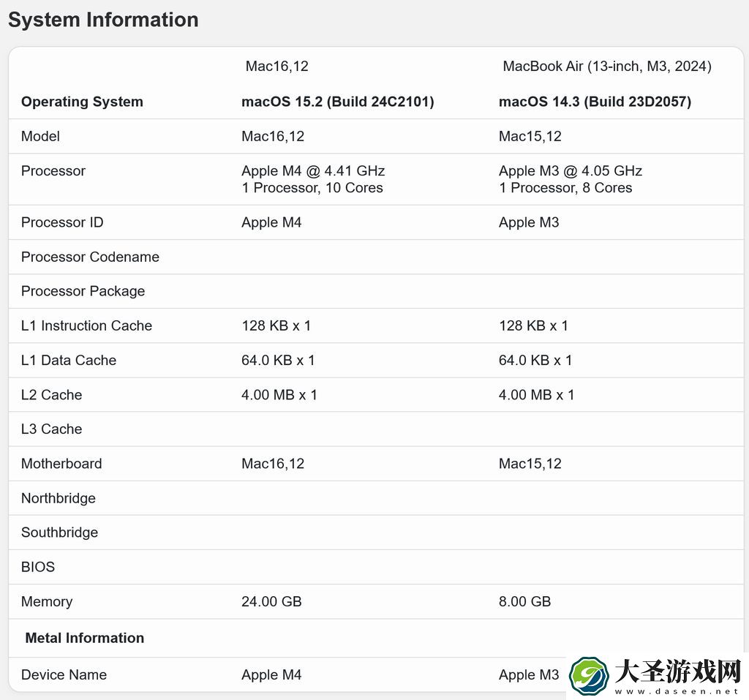749x700 pixels.
Task: Click the "L1 Data Cache" row label
Action: [69, 360]
